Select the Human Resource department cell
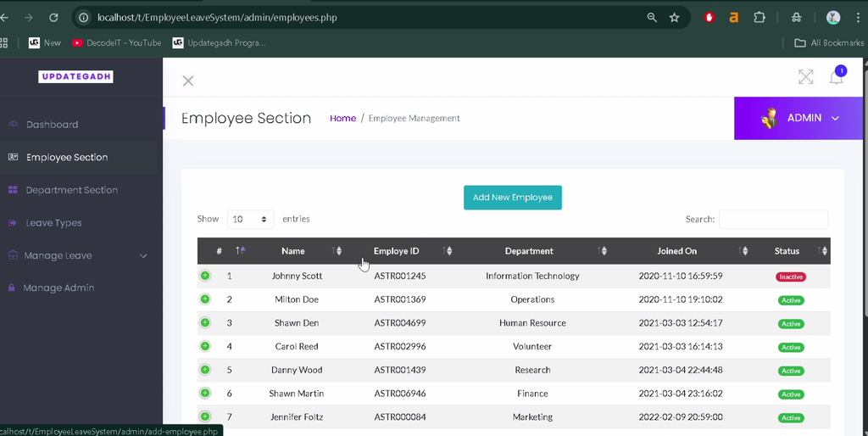Screen dimensions: 868x436 [532, 323]
